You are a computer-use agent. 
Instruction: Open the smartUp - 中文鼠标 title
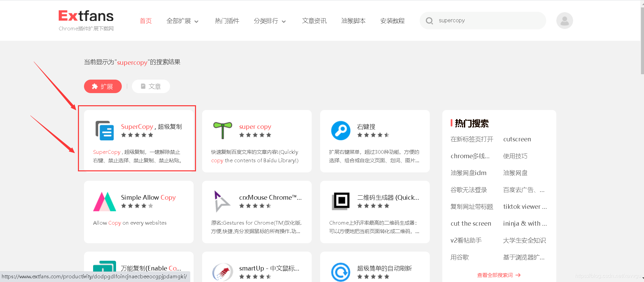[269, 269]
